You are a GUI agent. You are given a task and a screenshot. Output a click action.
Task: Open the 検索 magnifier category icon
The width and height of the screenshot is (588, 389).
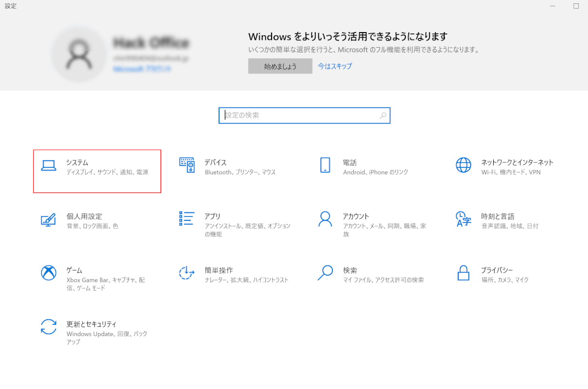coord(325,273)
